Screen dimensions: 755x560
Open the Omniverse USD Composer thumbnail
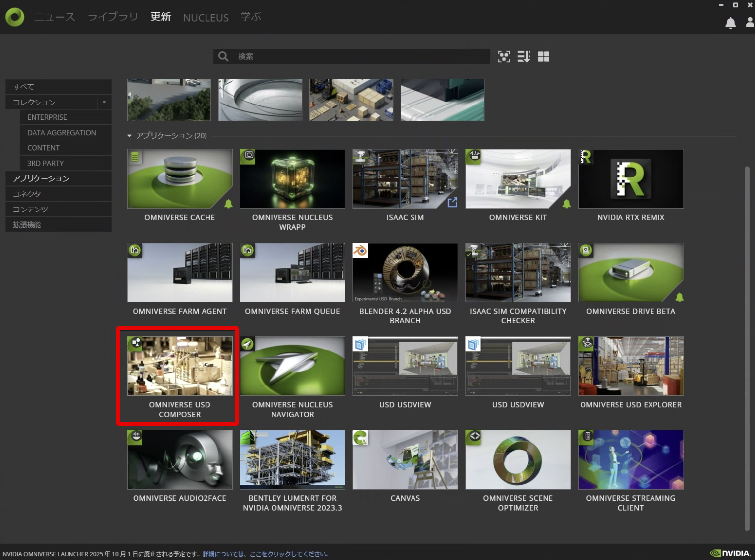[179, 366]
